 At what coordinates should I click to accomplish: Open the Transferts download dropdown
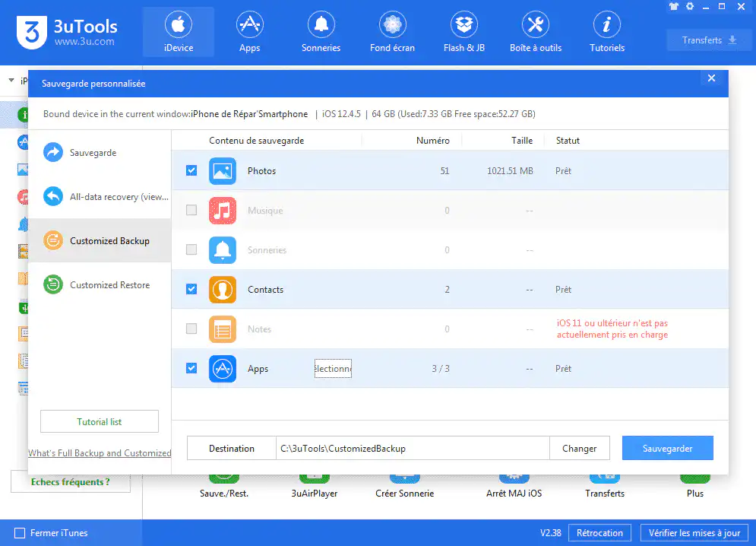pos(709,40)
